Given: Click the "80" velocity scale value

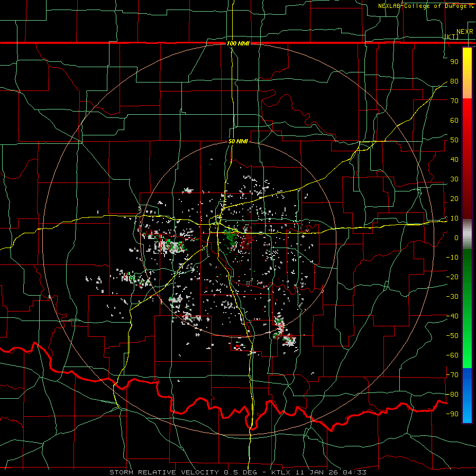Looking at the screenshot, I should pyautogui.click(x=454, y=81).
